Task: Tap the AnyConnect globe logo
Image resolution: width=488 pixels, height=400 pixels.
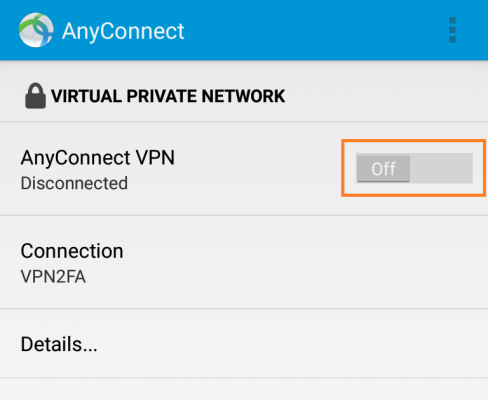Action: point(36,30)
